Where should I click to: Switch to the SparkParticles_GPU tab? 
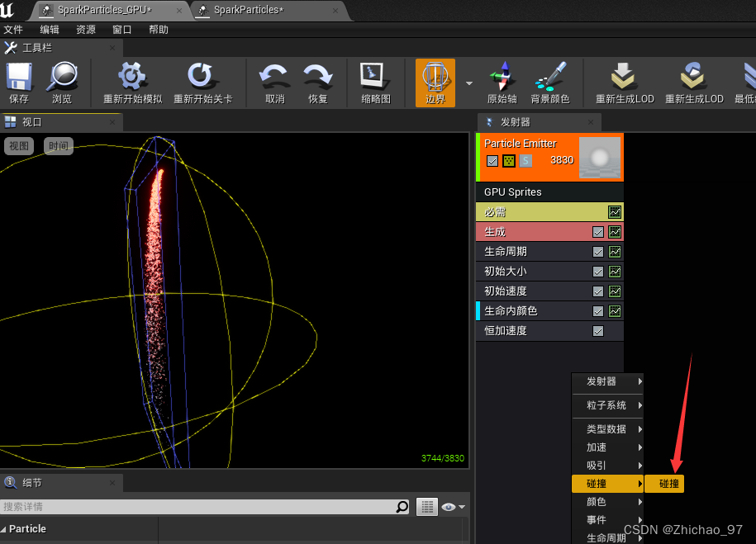coord(111,10)
